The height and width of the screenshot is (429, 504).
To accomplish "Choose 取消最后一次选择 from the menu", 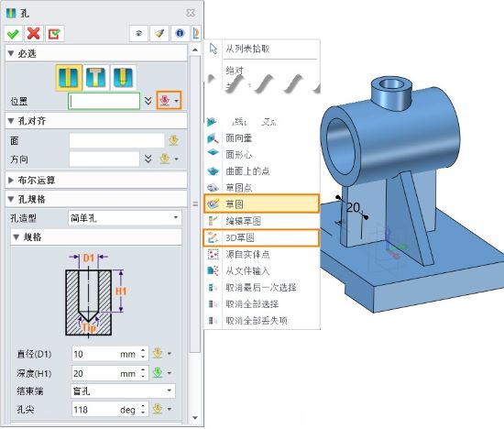I will pyautogui.click(x=262, y=288).
